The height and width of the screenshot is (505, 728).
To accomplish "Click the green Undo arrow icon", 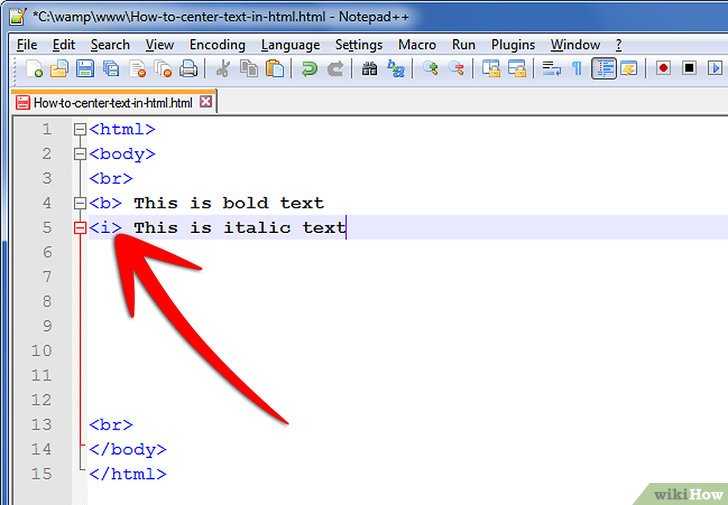I will (x=309, y=69).
